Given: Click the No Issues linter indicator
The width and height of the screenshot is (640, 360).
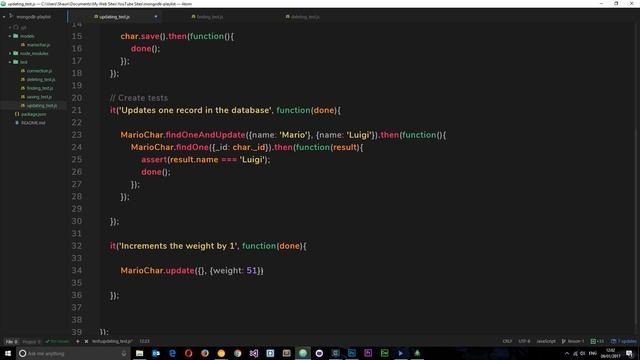Looking at the screenshot, I should (58, 342).
